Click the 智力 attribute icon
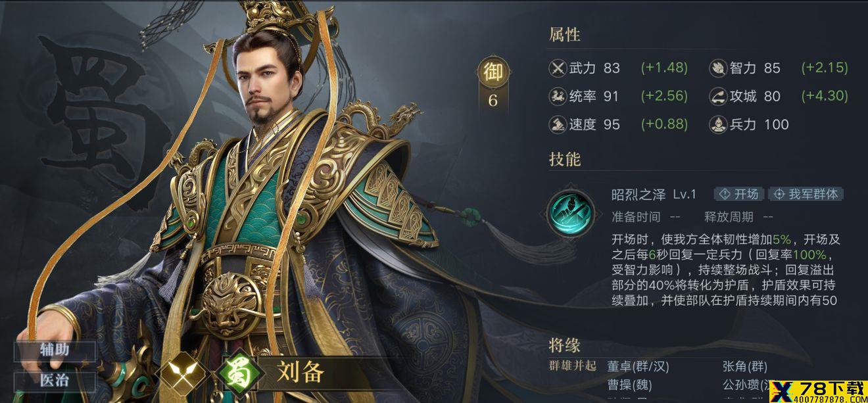868x403 pixels. 718,68
